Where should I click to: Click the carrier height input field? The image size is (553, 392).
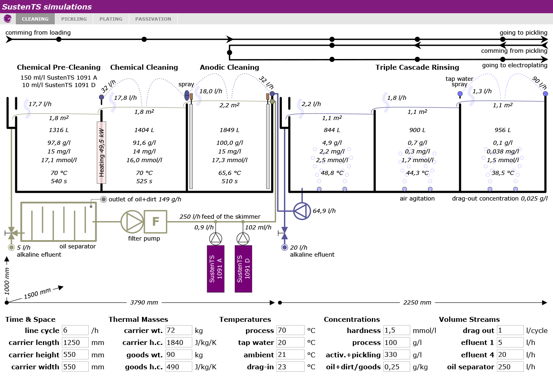[75, 354]
